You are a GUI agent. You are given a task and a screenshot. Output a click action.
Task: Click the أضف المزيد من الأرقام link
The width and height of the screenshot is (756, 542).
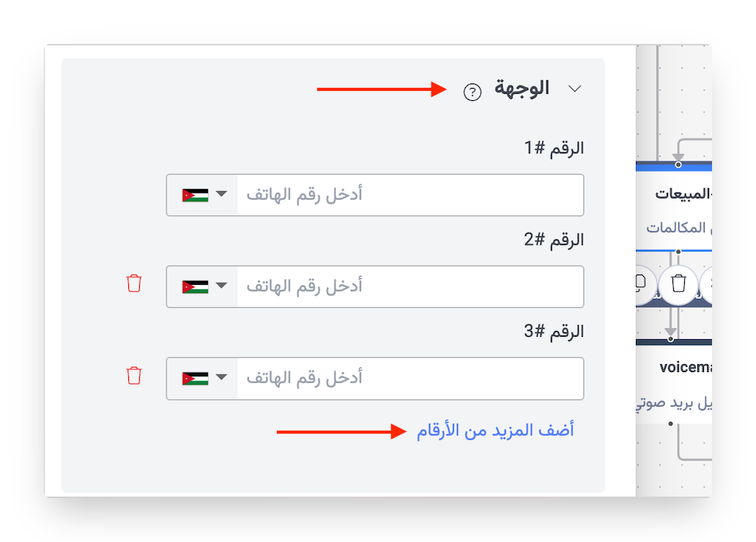click(x=495, y=431)
